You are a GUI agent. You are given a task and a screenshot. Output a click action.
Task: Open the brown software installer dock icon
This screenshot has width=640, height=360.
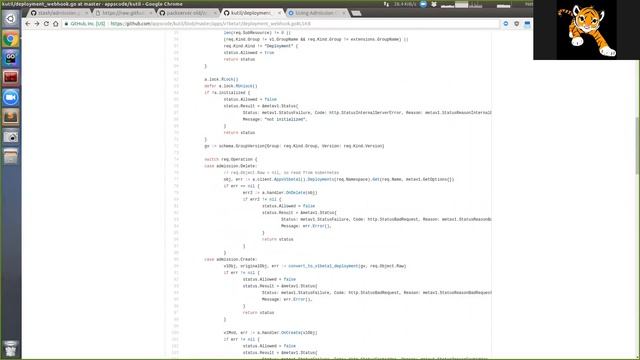11,117
